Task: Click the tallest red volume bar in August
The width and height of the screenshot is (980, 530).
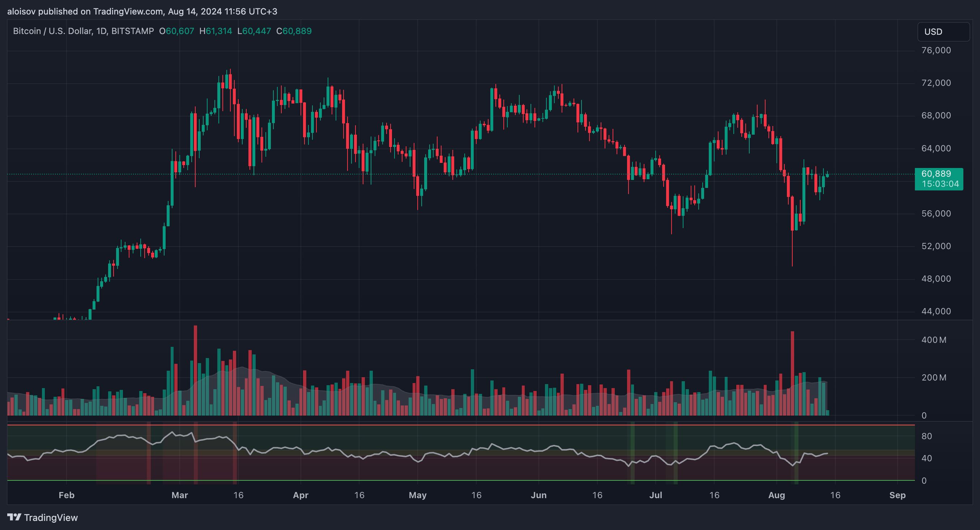Action: tap(792, 373)
